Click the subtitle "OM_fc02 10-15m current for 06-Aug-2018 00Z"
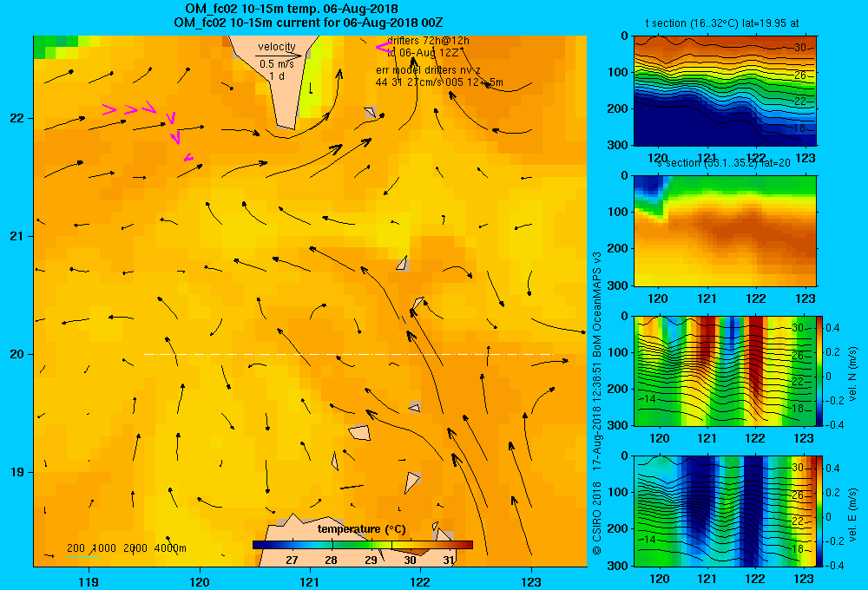This screenshot has height=590, width=868. click(x=308, y=23)
